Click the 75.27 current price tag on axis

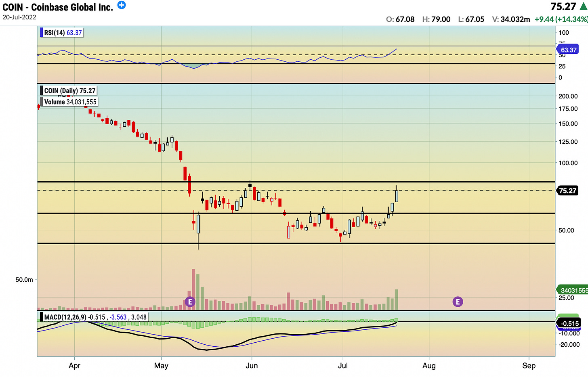(567, 191)
